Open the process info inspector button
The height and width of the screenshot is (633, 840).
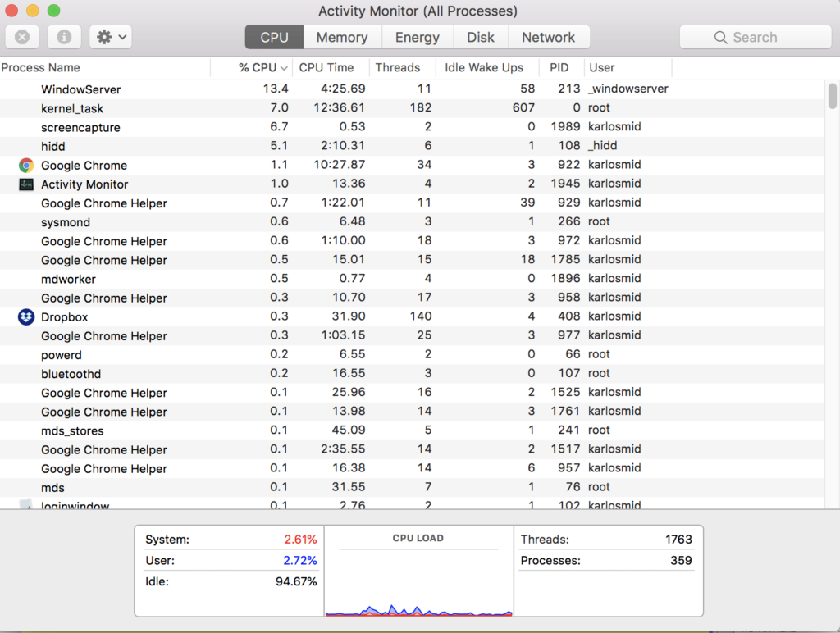tap(64, 37)
